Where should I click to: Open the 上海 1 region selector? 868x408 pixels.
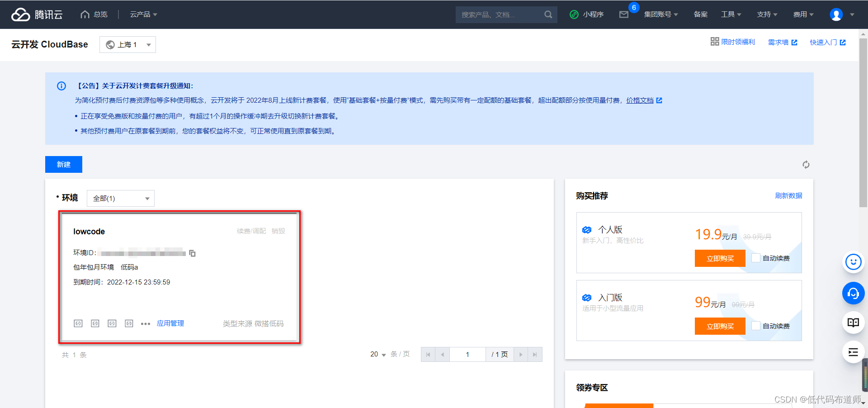(127, 44)
